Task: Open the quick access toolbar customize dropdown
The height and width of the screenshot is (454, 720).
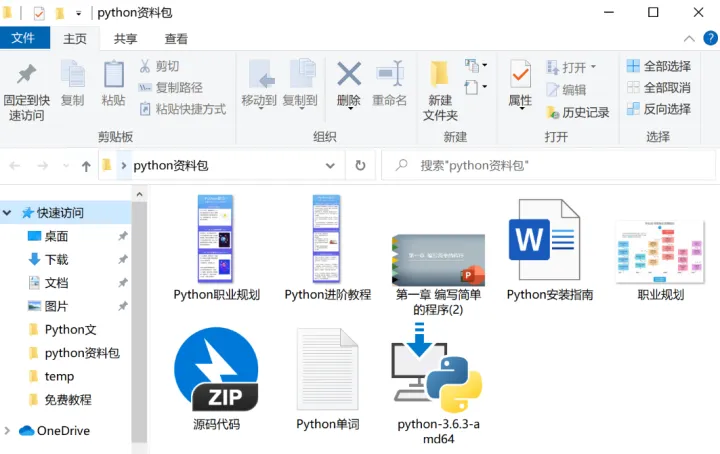Action: coord(79,14)
